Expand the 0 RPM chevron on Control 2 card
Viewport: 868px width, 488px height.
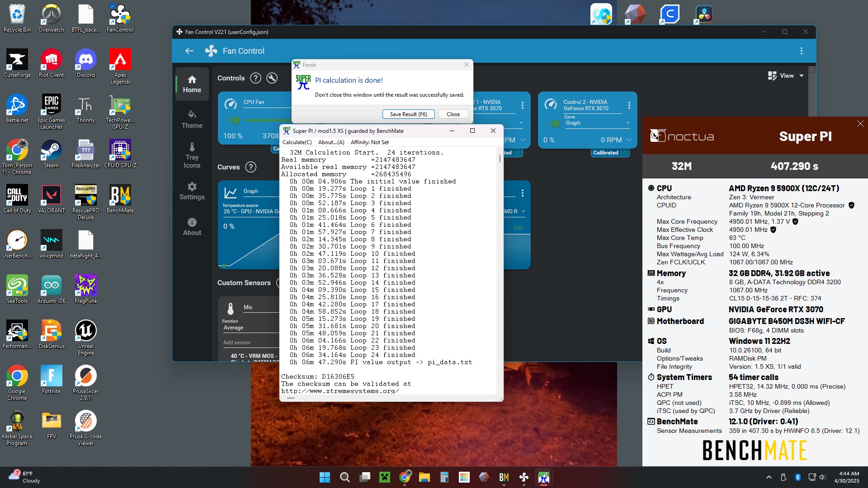coord(629,140)
